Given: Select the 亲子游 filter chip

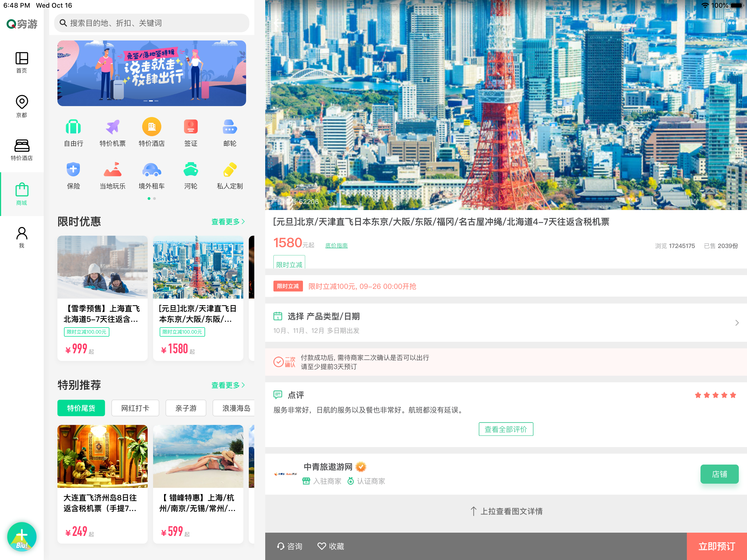Looking at the screenshot, I should pos(186,408).
